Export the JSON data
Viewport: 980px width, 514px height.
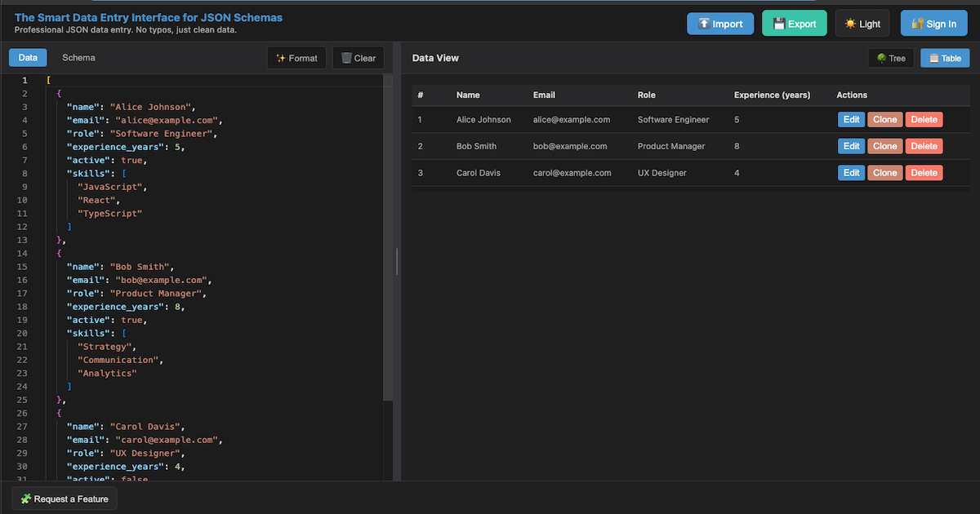[x=795, y=24]
